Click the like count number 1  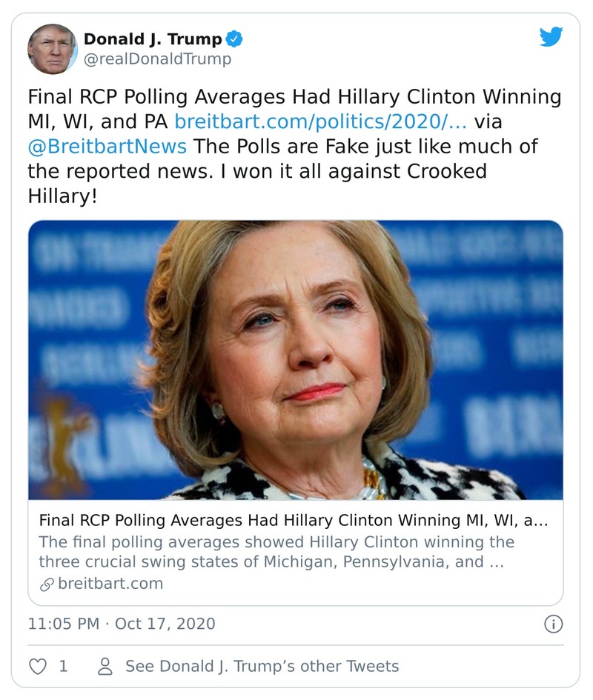[63, 666]
